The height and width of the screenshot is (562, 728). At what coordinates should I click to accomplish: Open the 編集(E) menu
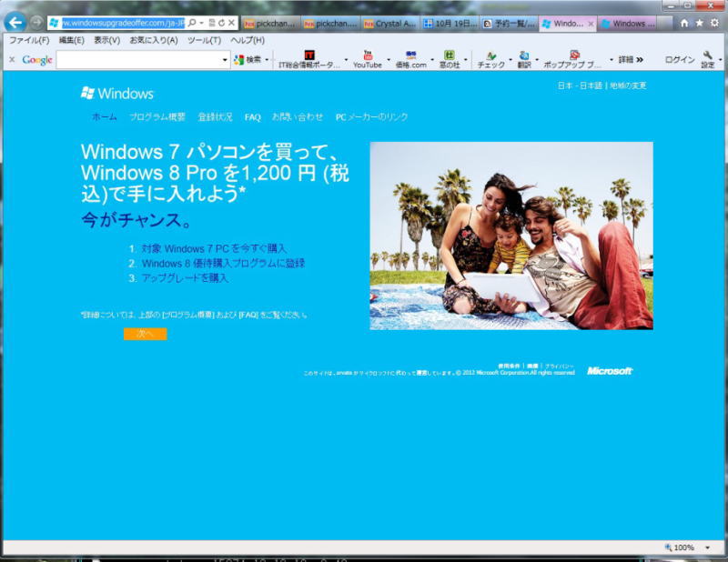pyautogui.click(x=72, y=40)
